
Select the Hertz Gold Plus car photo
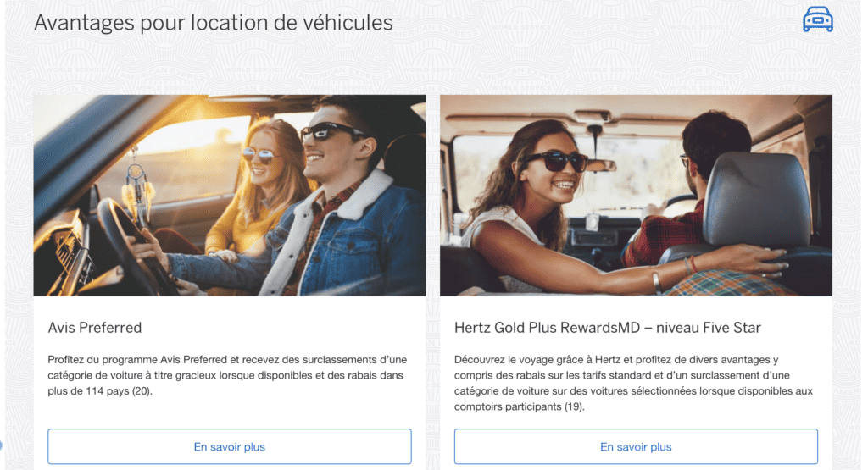click(x=636, y=195)
